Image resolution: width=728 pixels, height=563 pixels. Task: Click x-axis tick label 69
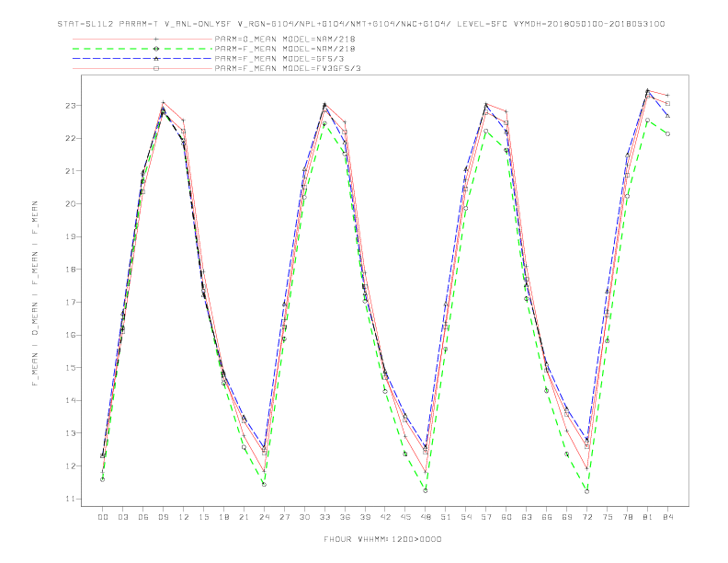pos(567,517)
